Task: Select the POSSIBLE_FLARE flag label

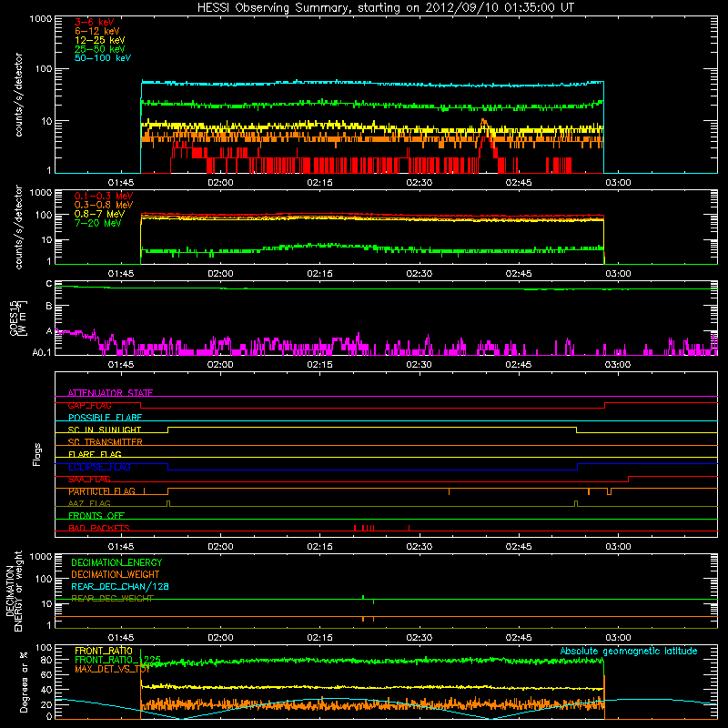Action: (105, 418)
